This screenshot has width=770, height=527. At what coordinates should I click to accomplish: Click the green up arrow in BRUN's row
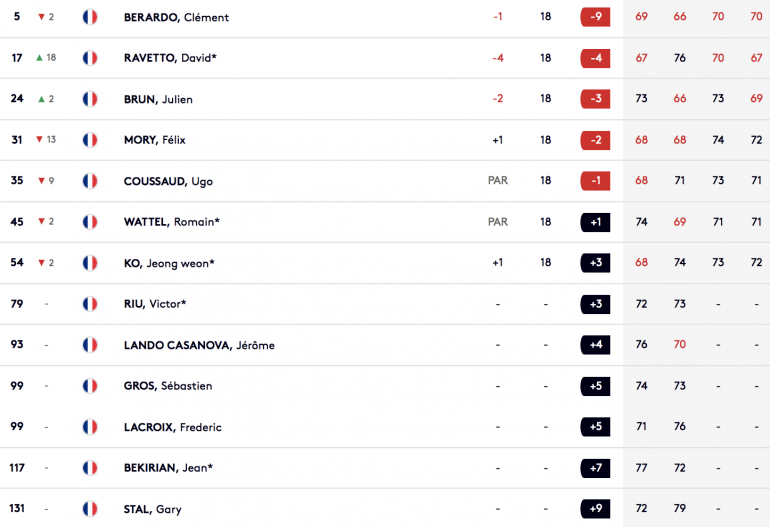(x=42, y=99)
